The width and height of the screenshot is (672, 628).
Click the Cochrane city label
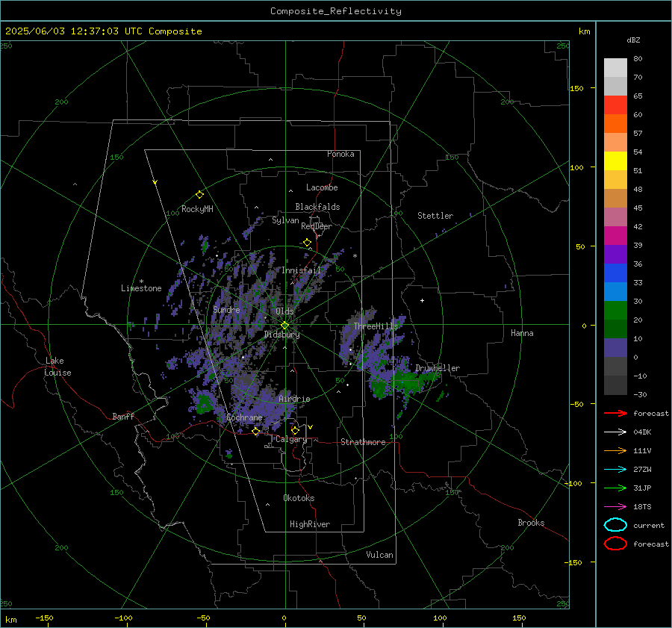[244, 417]
